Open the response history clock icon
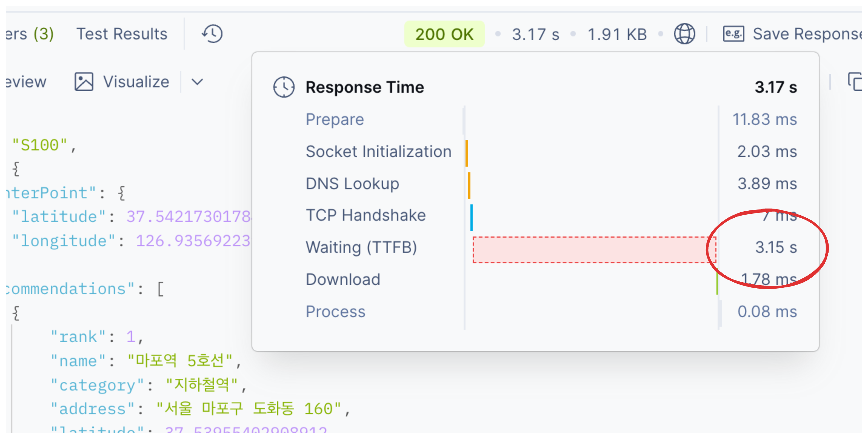The height and width of the screenshot is (439, 868). (x=212, y=34)
